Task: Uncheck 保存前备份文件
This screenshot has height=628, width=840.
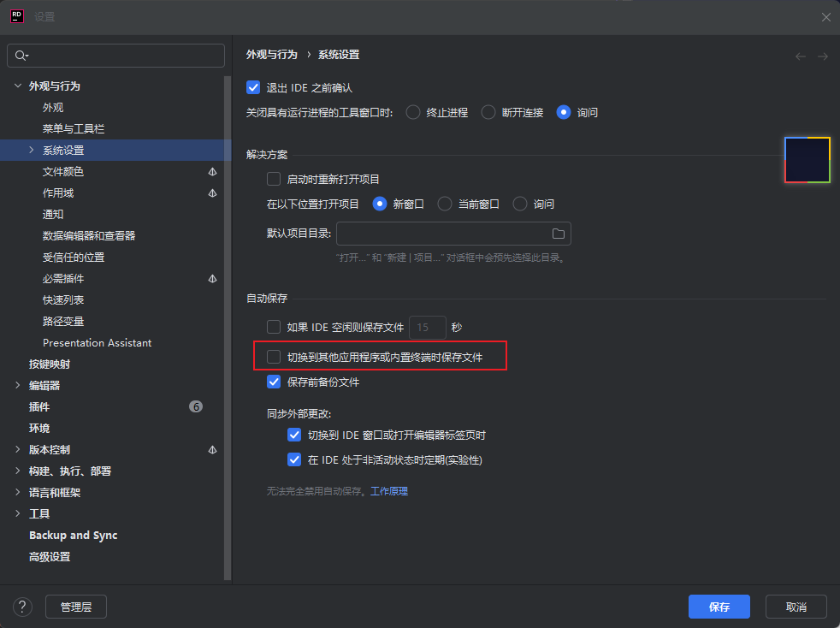Action: pos(274,382)
